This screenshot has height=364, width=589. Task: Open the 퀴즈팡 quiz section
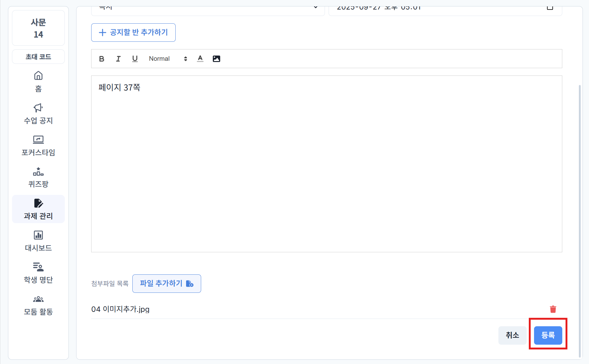click(38, 177)
